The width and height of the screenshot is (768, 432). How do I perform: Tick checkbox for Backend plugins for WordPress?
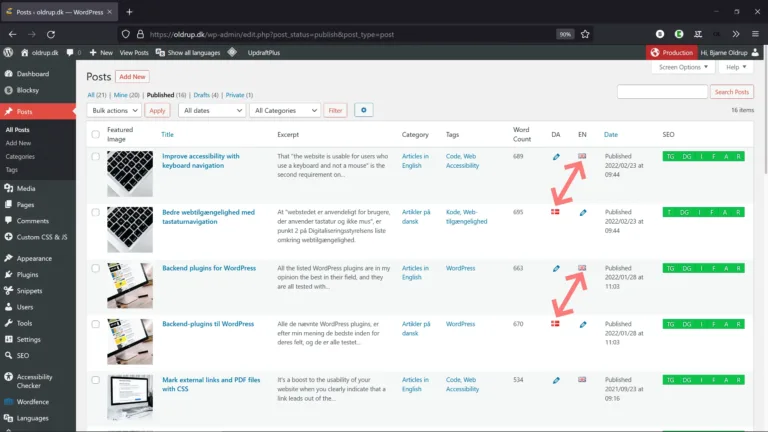tap(96, 268)
